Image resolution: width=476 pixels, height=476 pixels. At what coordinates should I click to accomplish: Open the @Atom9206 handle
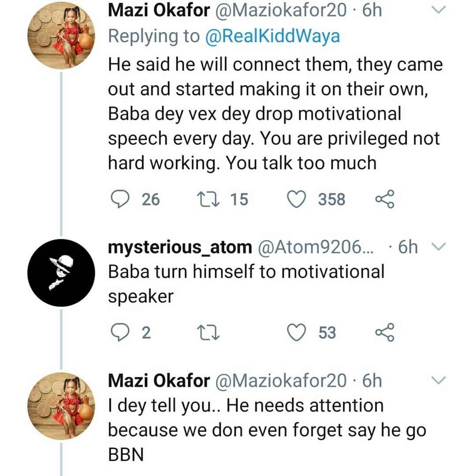tap(316, 247)
